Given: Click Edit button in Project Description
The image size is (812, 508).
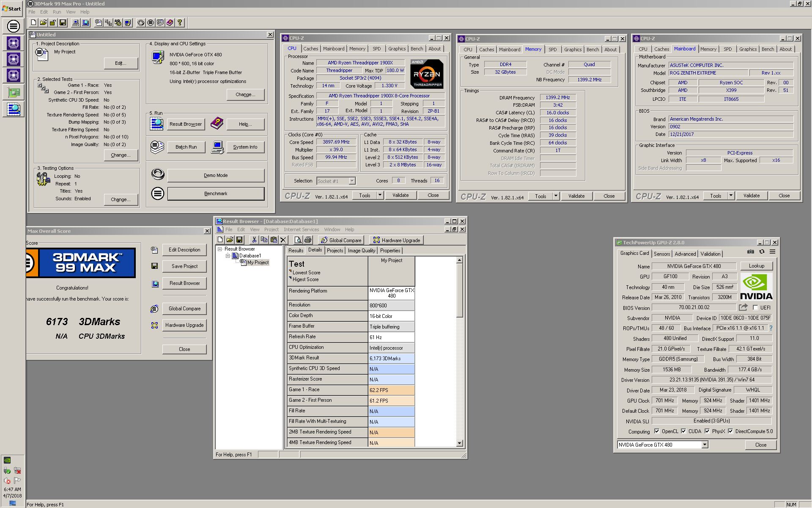Looking at the screenshot, I should click(x=121, y=63).
